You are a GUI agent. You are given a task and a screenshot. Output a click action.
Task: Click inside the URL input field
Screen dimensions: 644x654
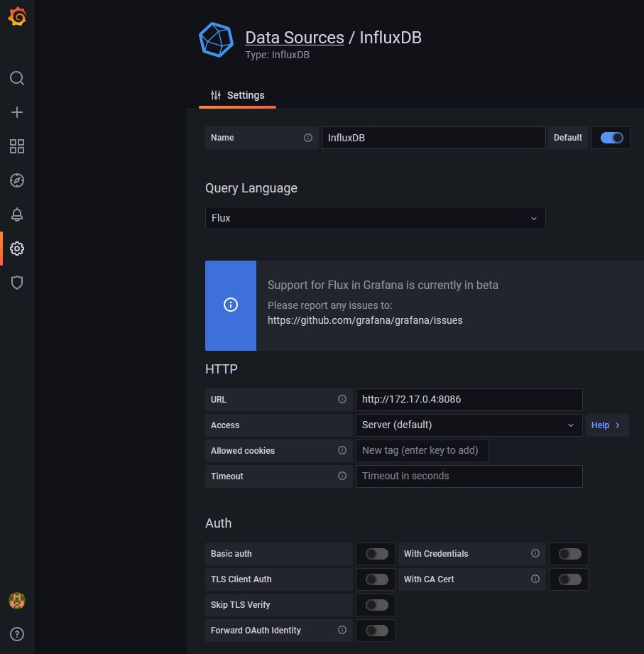coord(469,399)
